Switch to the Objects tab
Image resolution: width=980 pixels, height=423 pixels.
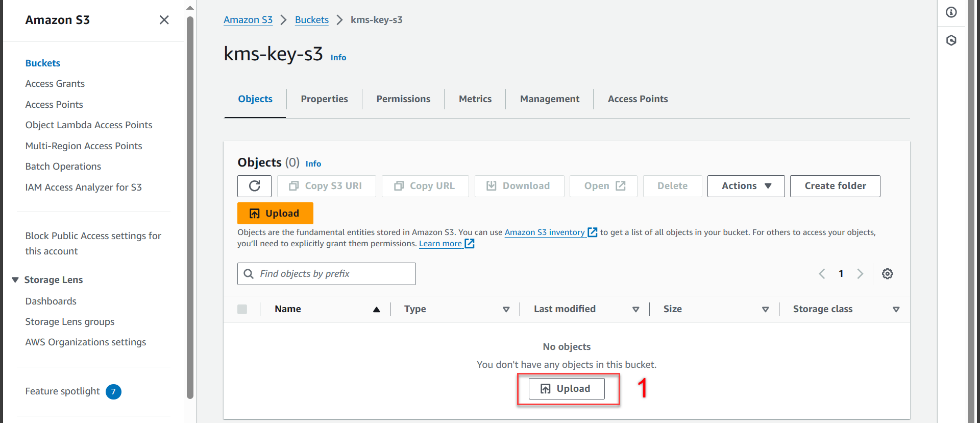pyautogui.click(x=255, y=99)
